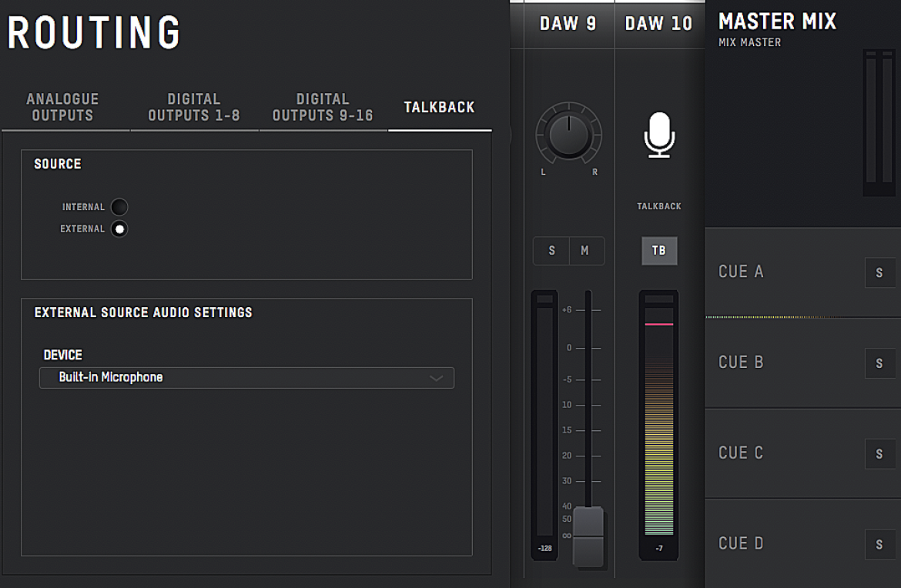Click the TALKBACK label under the microphone
901x588 pixels.
tap(659, 206)
